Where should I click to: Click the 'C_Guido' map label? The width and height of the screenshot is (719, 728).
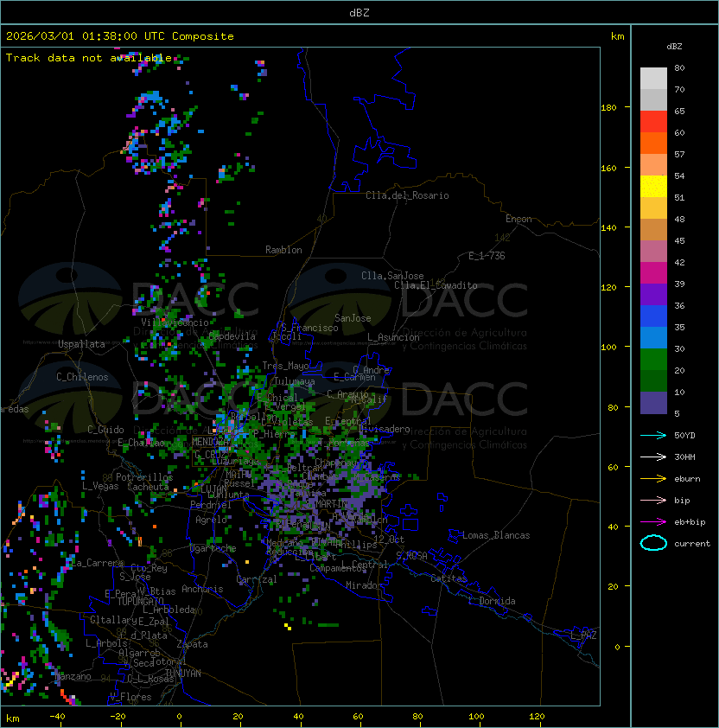[105, 430]
